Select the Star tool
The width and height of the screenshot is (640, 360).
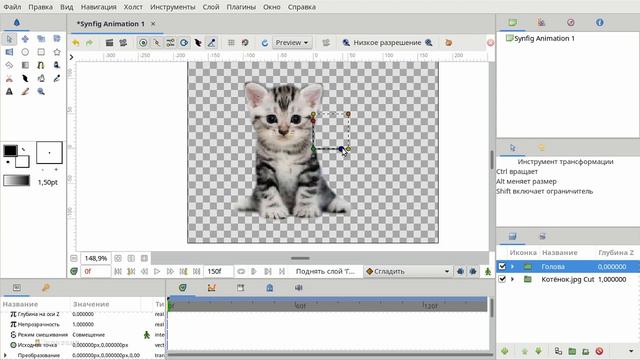tap(57, 52)
